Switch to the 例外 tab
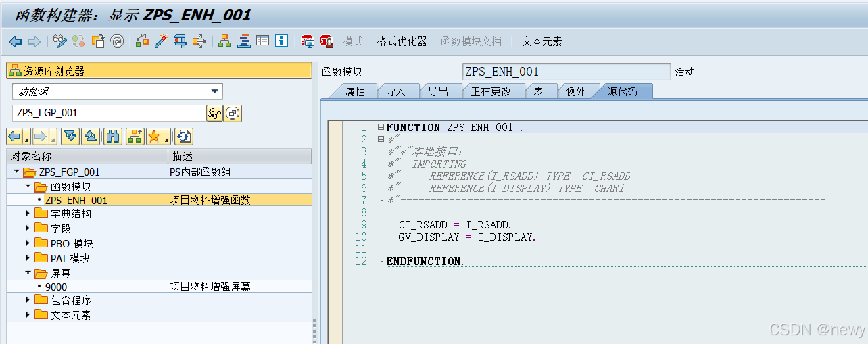 coord(576,91)
